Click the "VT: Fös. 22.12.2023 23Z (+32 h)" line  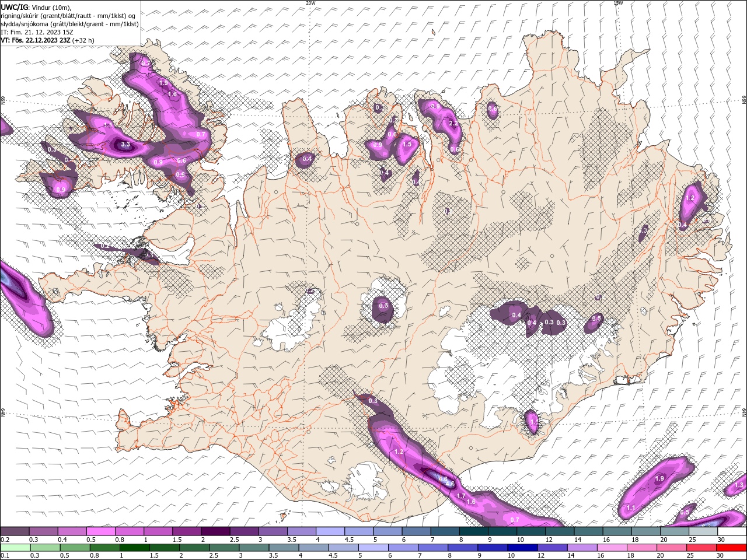(47, 40)
